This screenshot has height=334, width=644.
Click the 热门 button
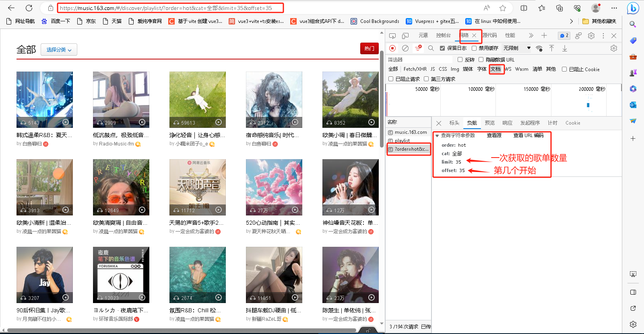369,48
